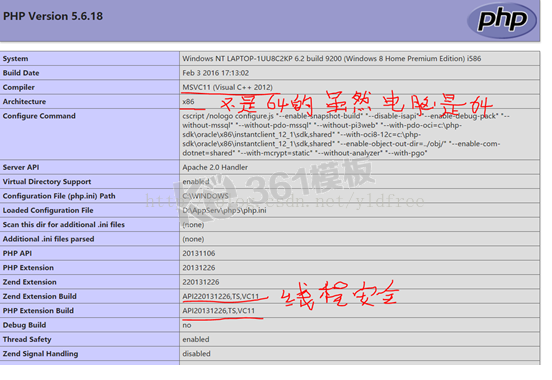Click the 'PHP Extension' label

pyautogui.click(x=28, y=268)
